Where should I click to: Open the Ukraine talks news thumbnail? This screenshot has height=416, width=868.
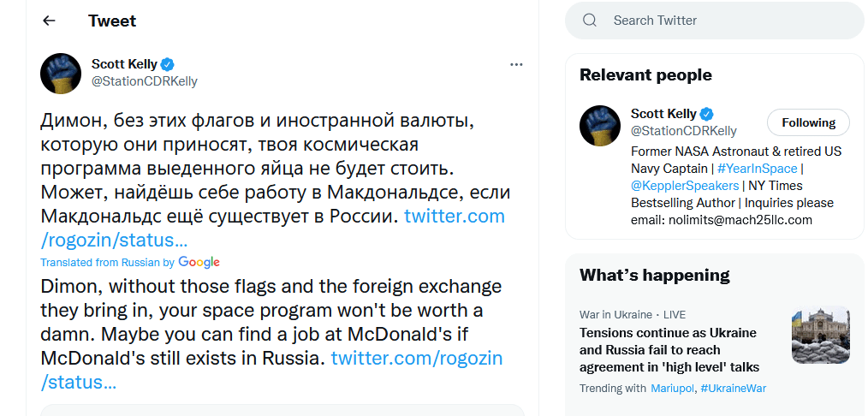pos(820,336)
